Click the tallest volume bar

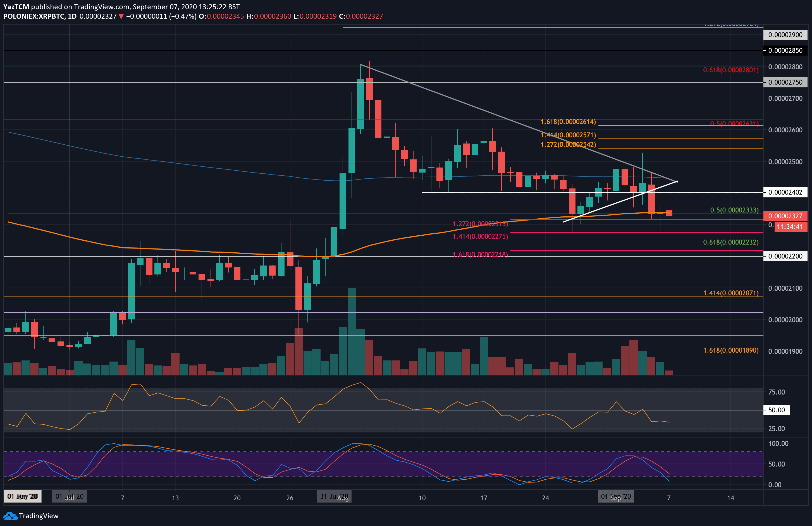click(x=352, y=332)
